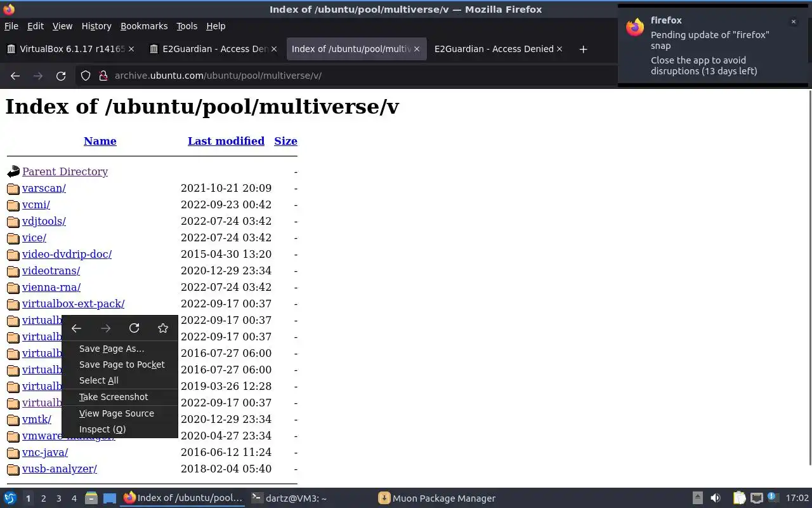The width and height of the screenshot is (812, 508).
Task: Click the padlock site security icon
Action: click(x=103, y=76)
